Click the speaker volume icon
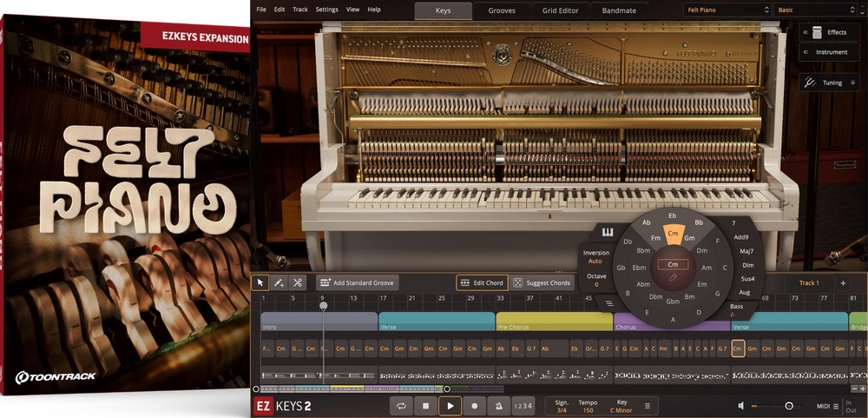Viewport: 868px width, 418px height. [x=741, y=406]
